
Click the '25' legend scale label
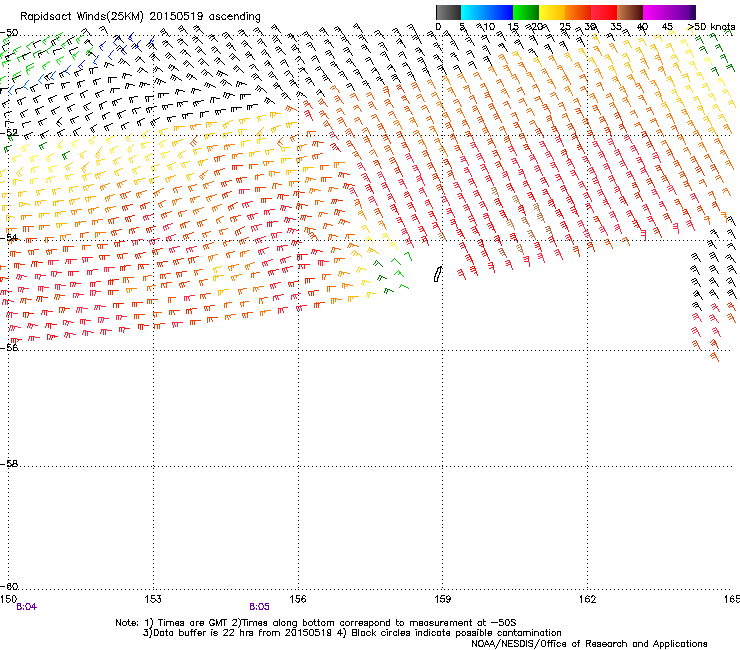click(565, 27)
